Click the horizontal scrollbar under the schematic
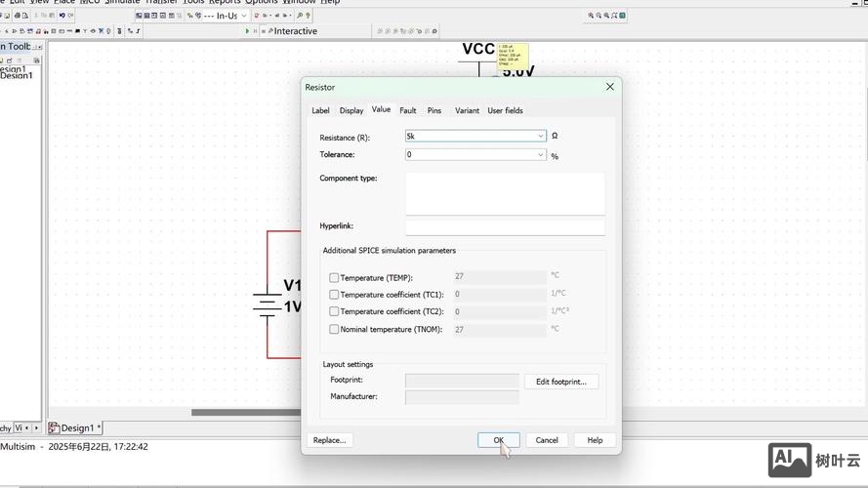Viewport: 868px width, 488px height. click(x=244, y=412)
